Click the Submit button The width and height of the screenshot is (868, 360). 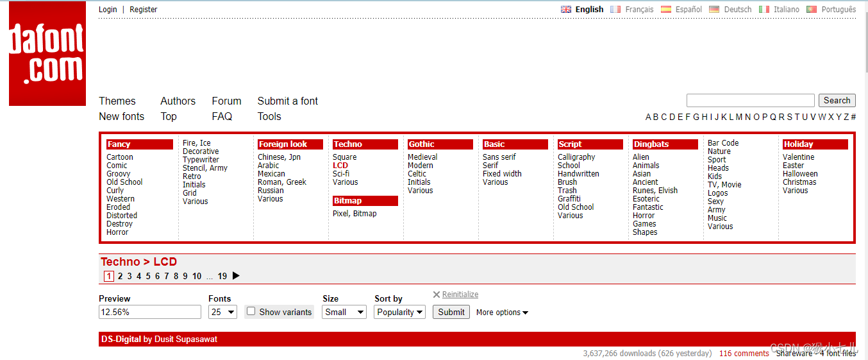tap(451, 312)
